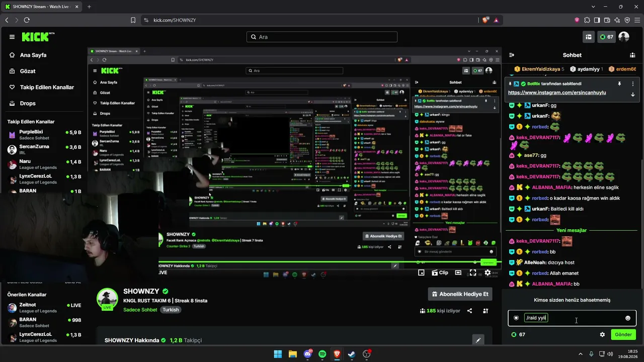Show the chat viewers list icon
This screenshot has height=362, width=644.
pyautogui.click(x=632, y=55)
